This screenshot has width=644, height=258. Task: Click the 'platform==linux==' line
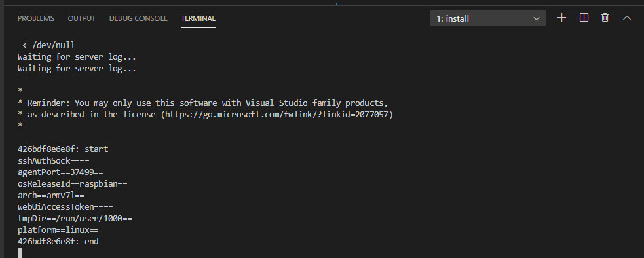coord(58,230)
